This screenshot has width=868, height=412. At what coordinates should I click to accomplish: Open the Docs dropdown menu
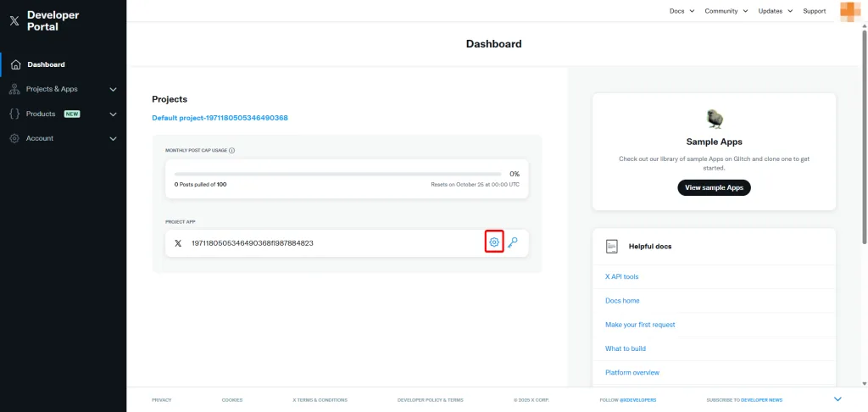click(x=682, y=11)
